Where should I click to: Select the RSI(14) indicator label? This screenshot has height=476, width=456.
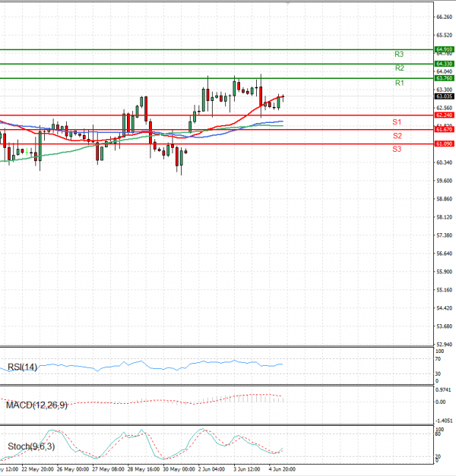point(22,367)
